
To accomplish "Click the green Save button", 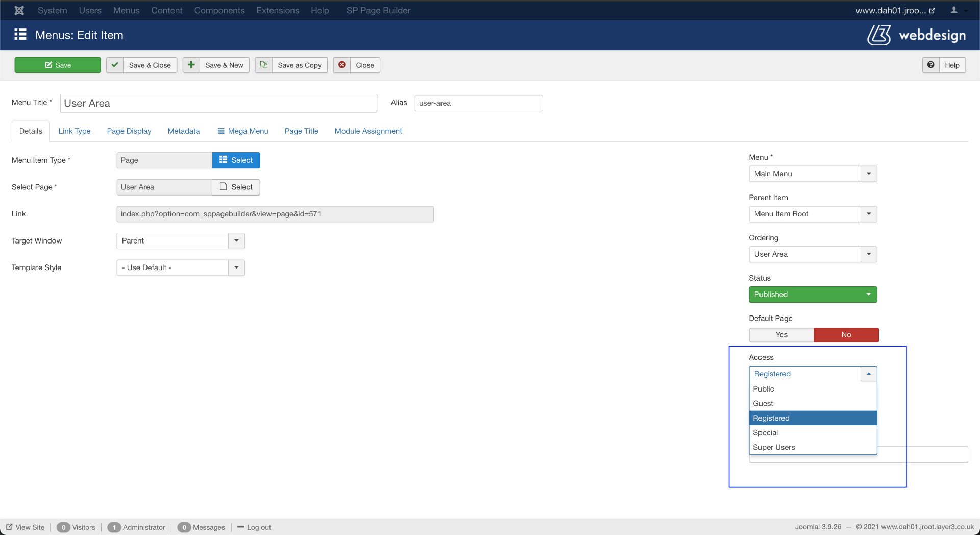I will point(58,65).
